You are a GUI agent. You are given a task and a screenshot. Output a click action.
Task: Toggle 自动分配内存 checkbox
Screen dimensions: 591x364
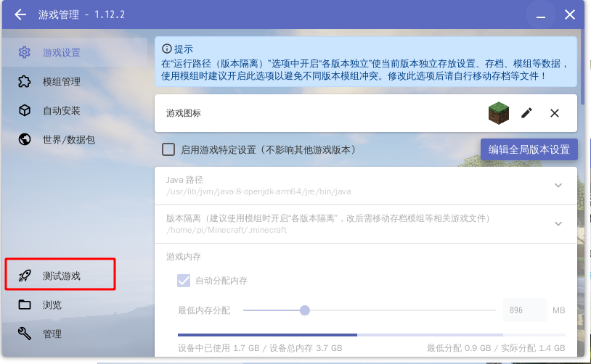click(x=184, y=281)
